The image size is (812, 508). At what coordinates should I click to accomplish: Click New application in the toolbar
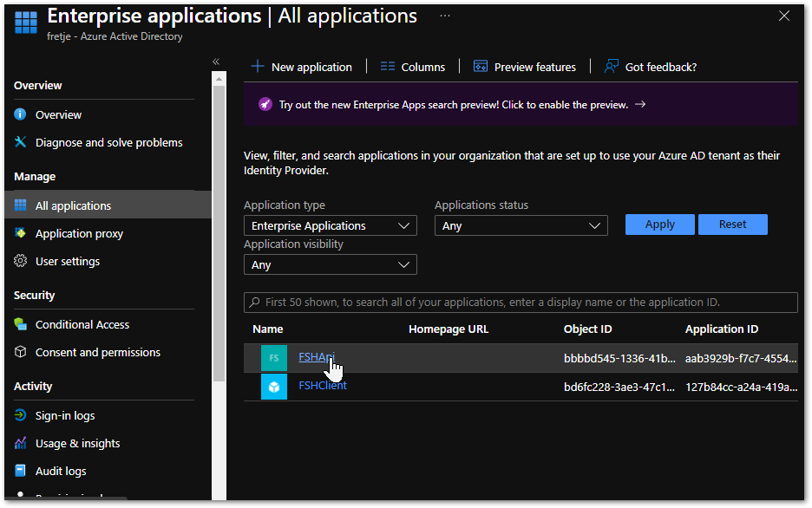pyautogui.click(x=302, y=67)
